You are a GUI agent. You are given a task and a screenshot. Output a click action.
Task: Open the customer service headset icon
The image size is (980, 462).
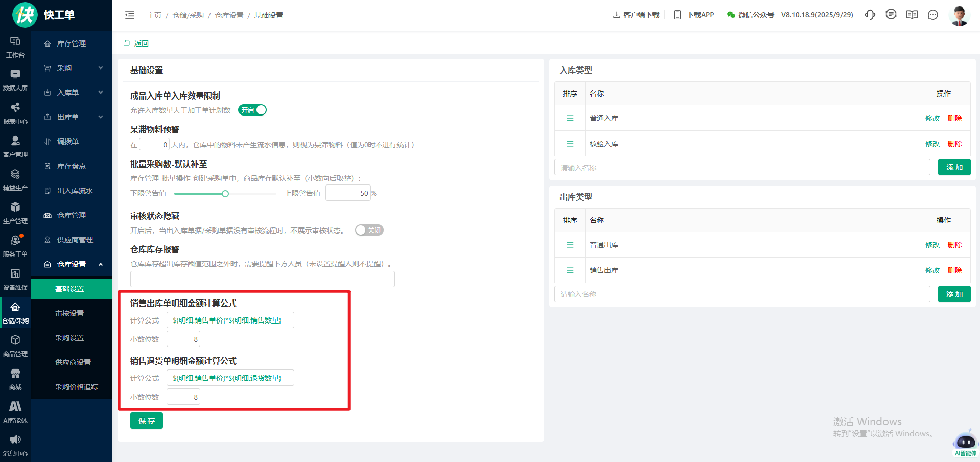tap(870, 15)
